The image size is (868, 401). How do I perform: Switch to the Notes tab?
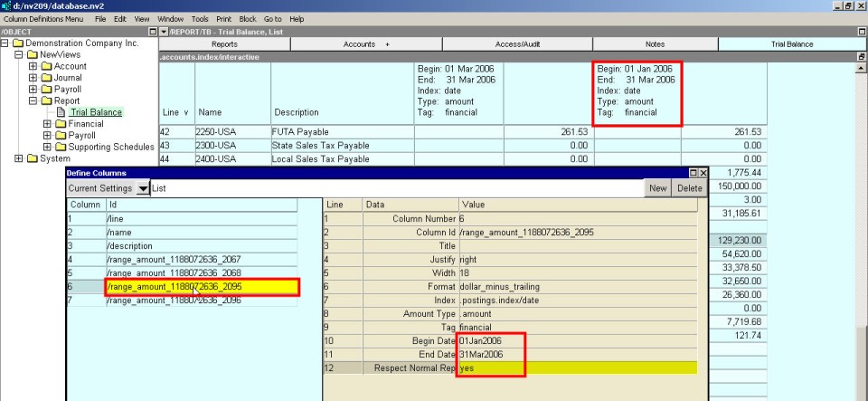656,43
